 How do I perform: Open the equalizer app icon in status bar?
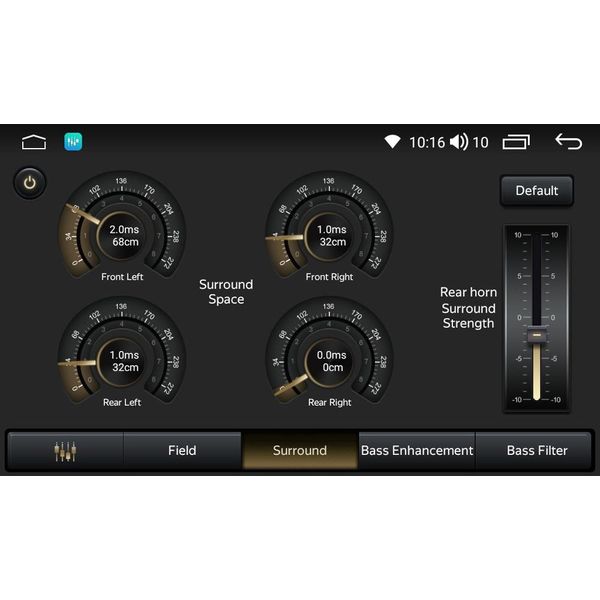coord(73,142)
